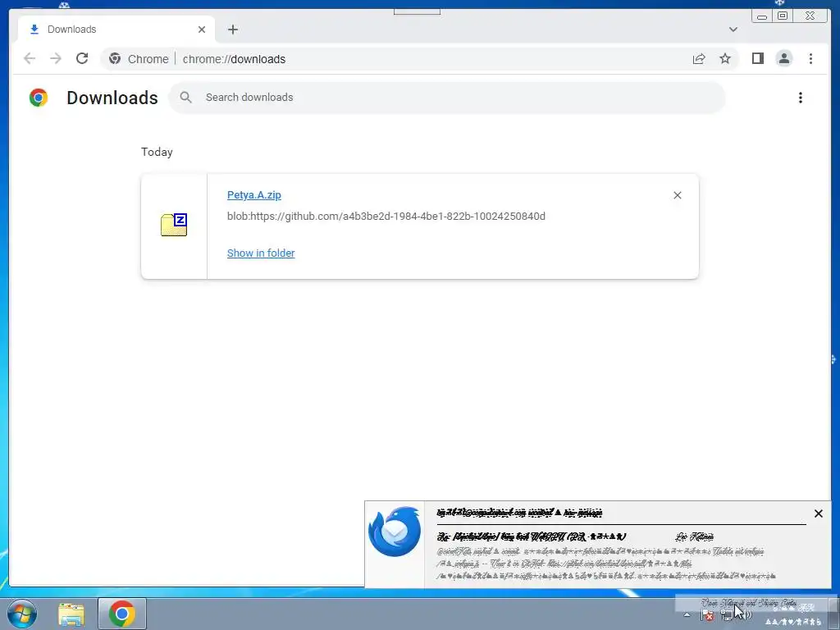Go forward using the browser forward arrow
Screen dimensions: 840x630
[56, 58]
